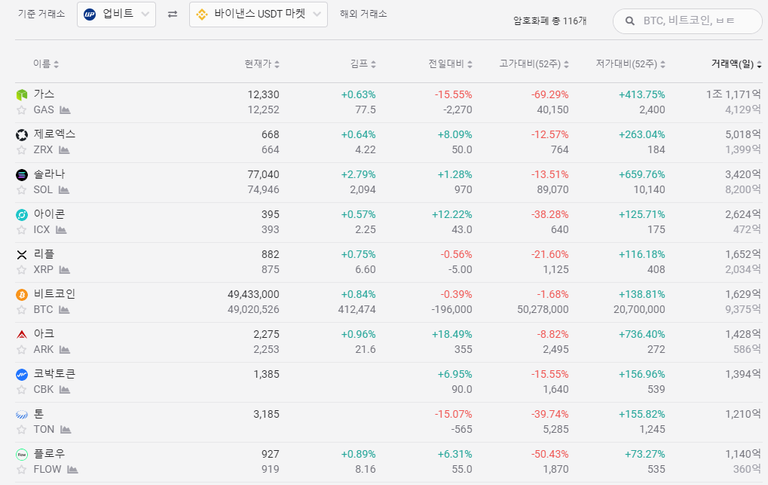Open the 제로엑스 coin name link
The image size is (768, 485).
coord(54,134)
